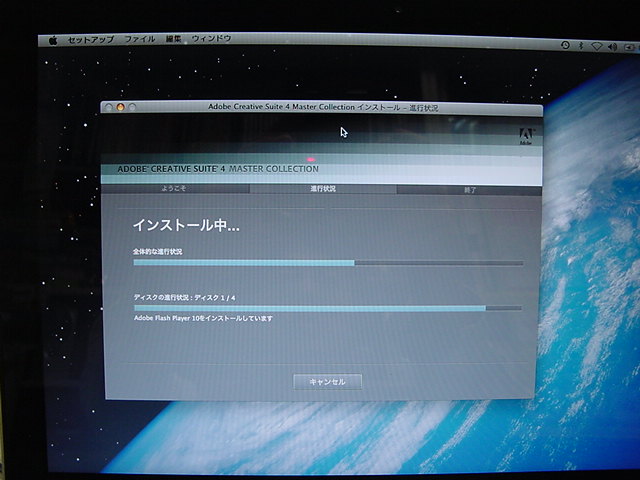The image size is (640, 480).
Task: Click the Adobe logo in installer header
Action: [526, 136]
